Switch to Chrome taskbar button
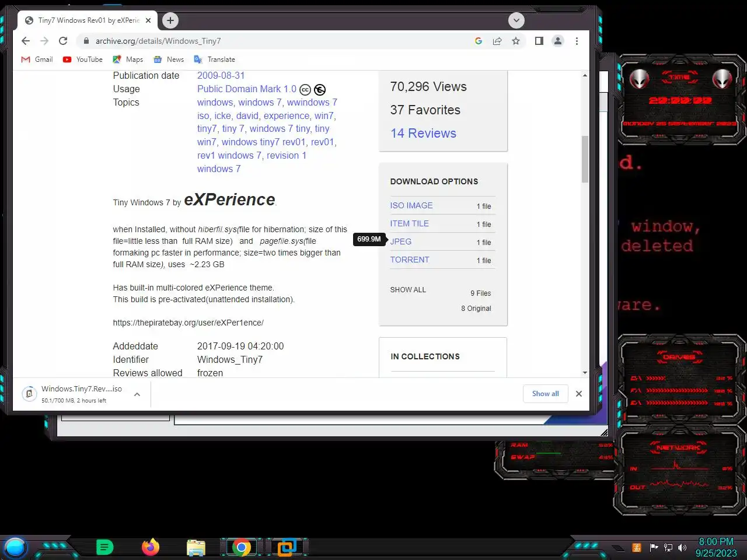Viewport: 747px width, 560px height. click(242, 548)
